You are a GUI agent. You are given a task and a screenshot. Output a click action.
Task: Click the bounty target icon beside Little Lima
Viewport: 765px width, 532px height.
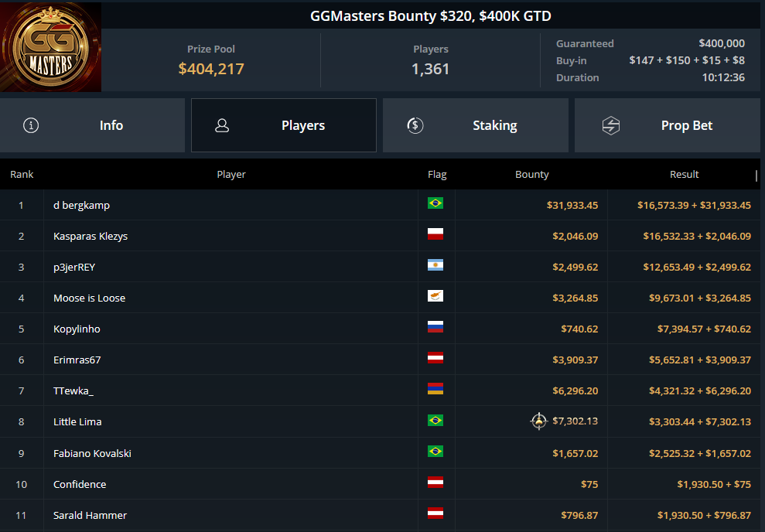click(x=539, y=421)
